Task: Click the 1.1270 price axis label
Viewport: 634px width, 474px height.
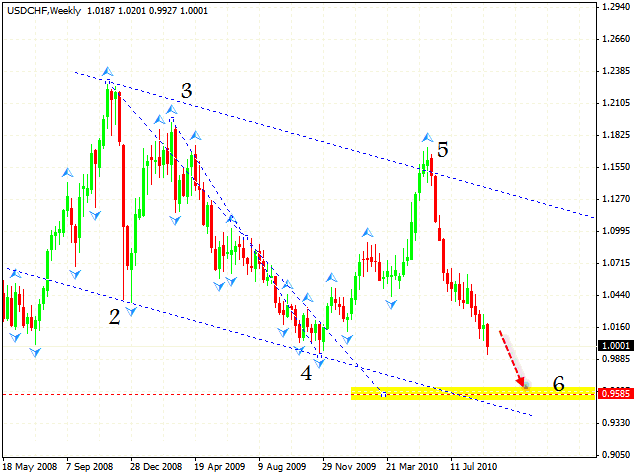Action: click(616, 199)
